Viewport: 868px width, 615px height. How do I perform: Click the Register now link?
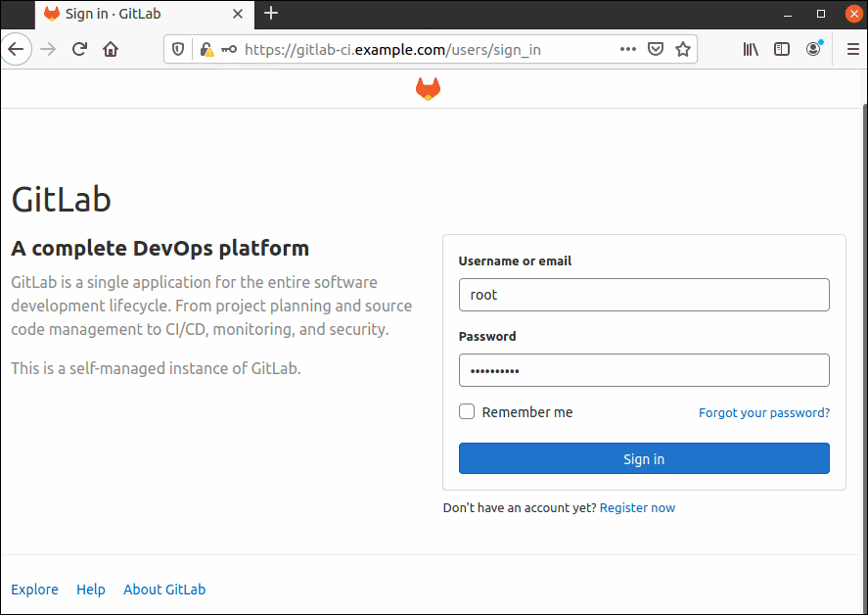coord(637,507)
